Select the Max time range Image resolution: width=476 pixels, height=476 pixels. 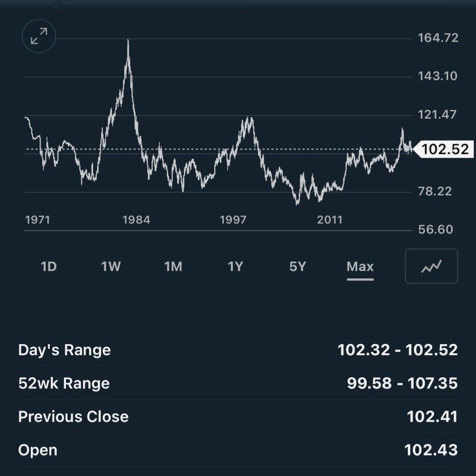click(360, 266)
